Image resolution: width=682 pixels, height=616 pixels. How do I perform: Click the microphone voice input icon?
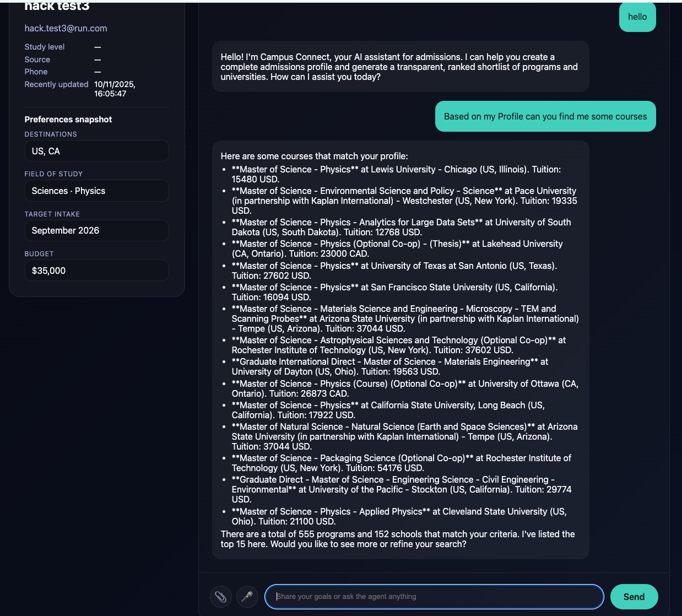tap(247, 597)
